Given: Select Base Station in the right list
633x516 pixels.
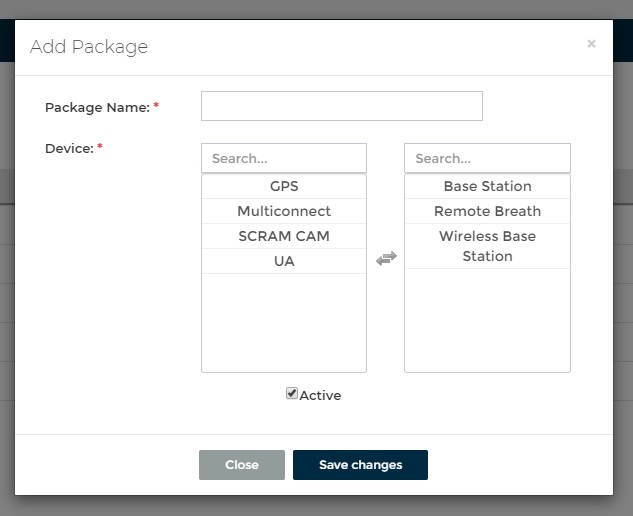Looking at the screenshot, I should click(x=487, y=186).
